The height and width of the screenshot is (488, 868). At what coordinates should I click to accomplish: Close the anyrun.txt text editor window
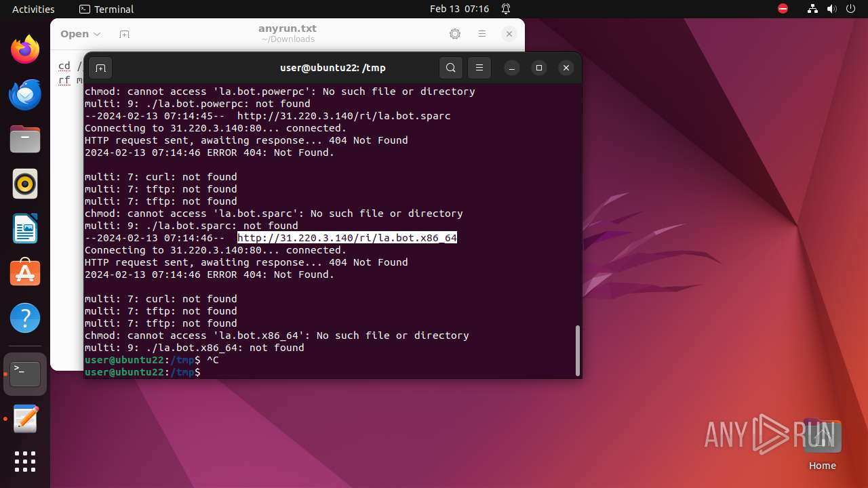(509, 34)
